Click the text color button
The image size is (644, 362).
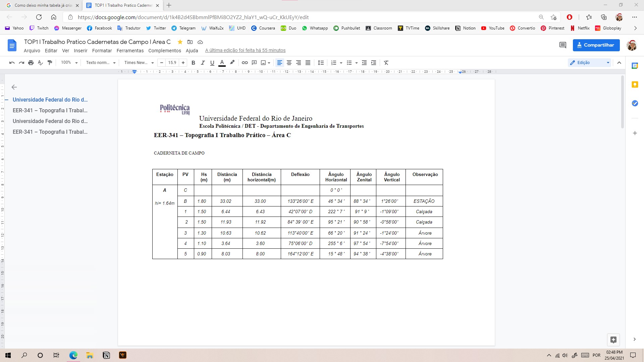click(222, 63)
